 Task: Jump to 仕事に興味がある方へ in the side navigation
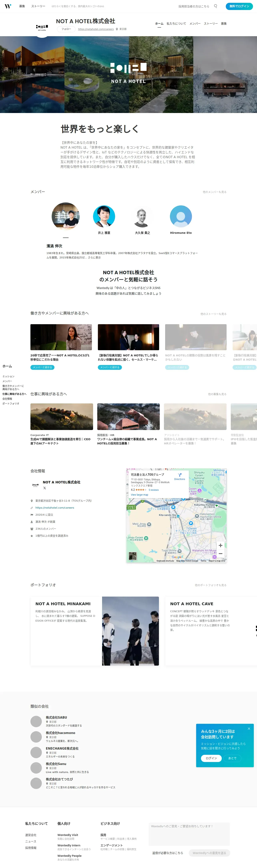pos(14,394)
